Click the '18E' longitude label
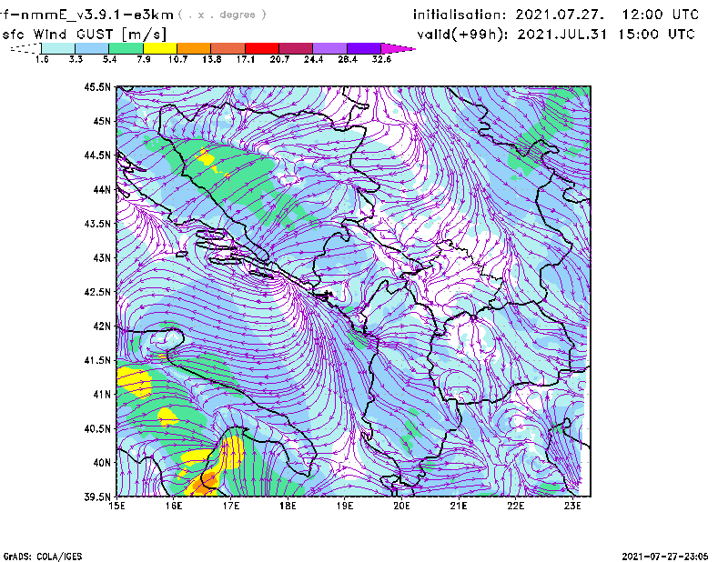Viewport: 728px width, 562px height. [288, 506]
